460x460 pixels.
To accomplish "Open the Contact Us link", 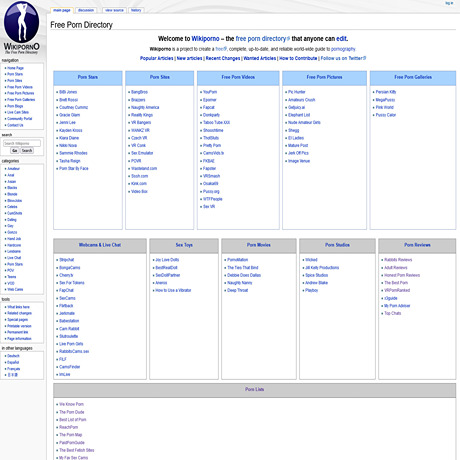I will (15, 125).
